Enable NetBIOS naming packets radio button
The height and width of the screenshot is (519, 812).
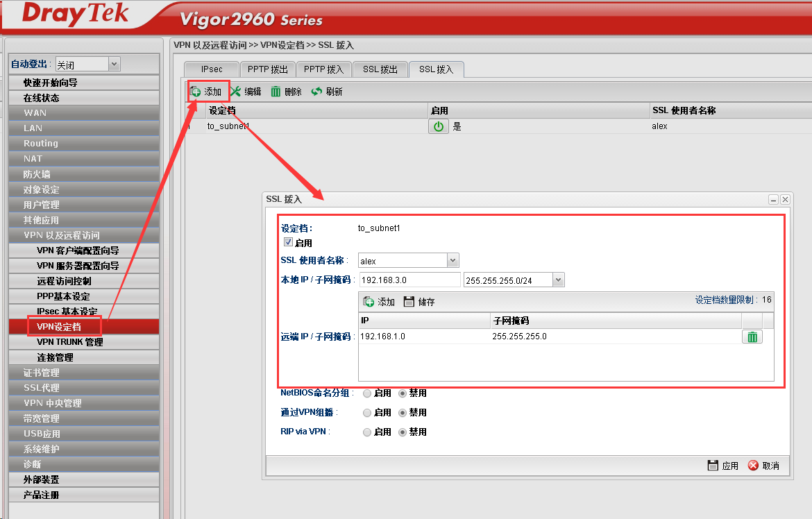[x=367, y=393]
